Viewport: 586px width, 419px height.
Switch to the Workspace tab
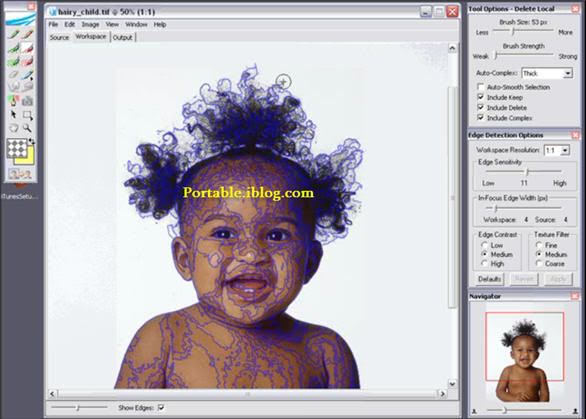pyautogui.click(x=90, y=37)
